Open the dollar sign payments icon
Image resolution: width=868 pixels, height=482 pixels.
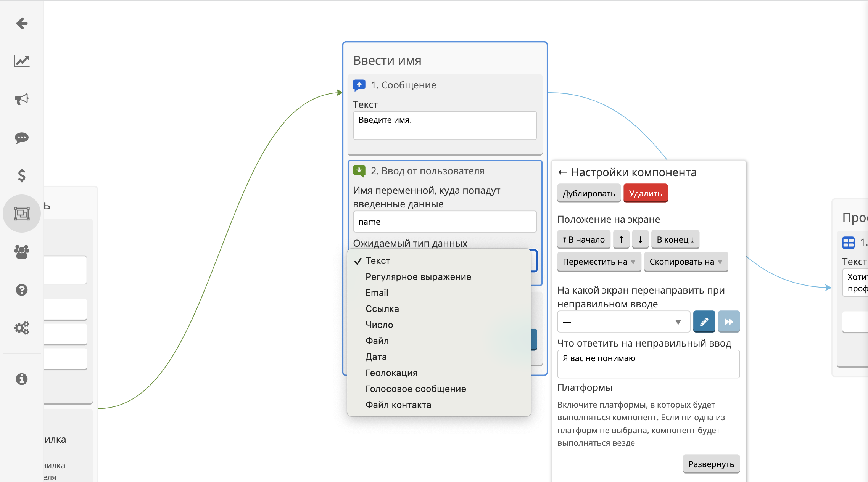pyautogui.click(x=22, y=175)
